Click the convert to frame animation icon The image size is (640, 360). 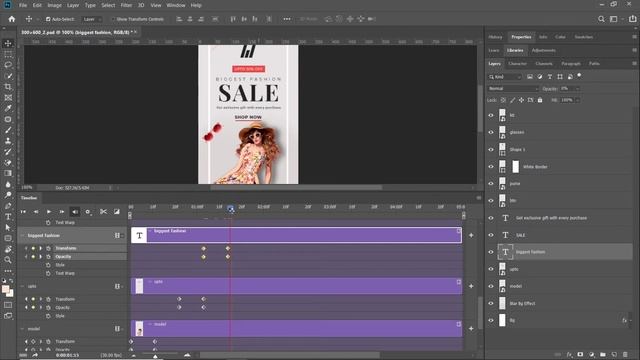(23, 355)
